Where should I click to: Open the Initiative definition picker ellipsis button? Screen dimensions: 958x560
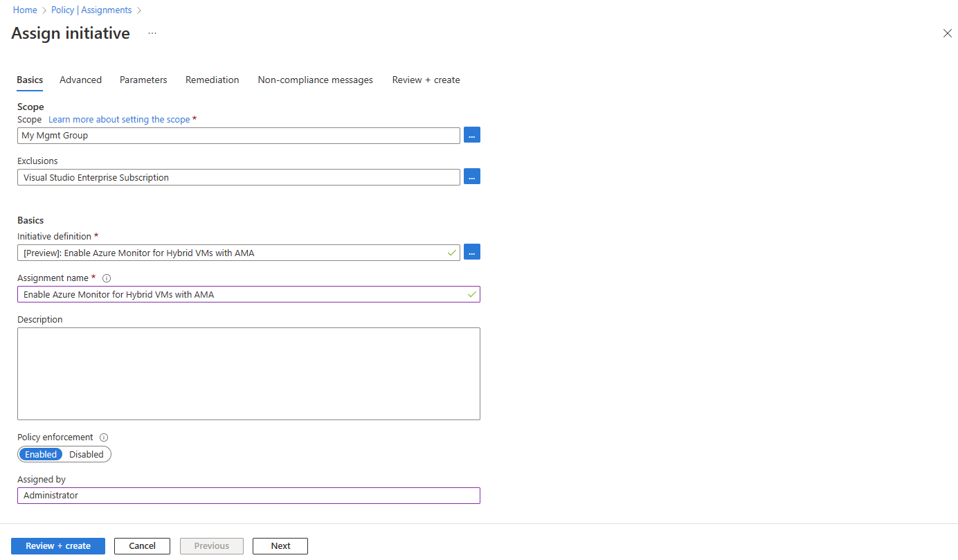(x=471, y=252)
